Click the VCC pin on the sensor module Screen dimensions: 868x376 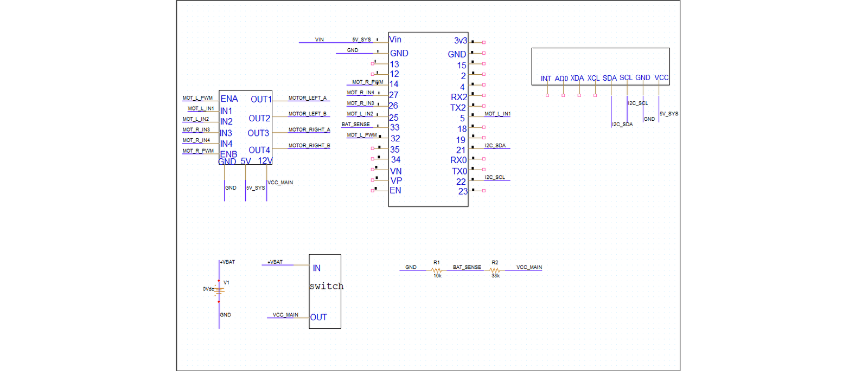(662, 77)
